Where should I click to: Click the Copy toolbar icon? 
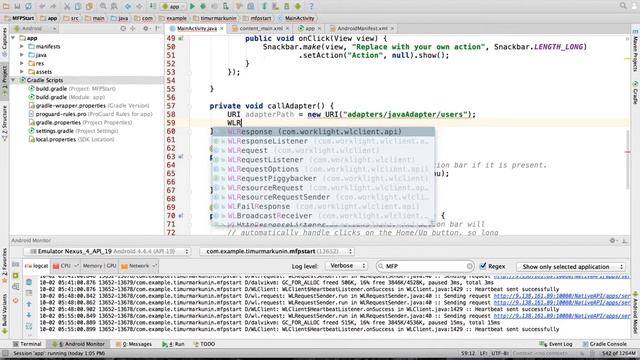coord(78,7)
